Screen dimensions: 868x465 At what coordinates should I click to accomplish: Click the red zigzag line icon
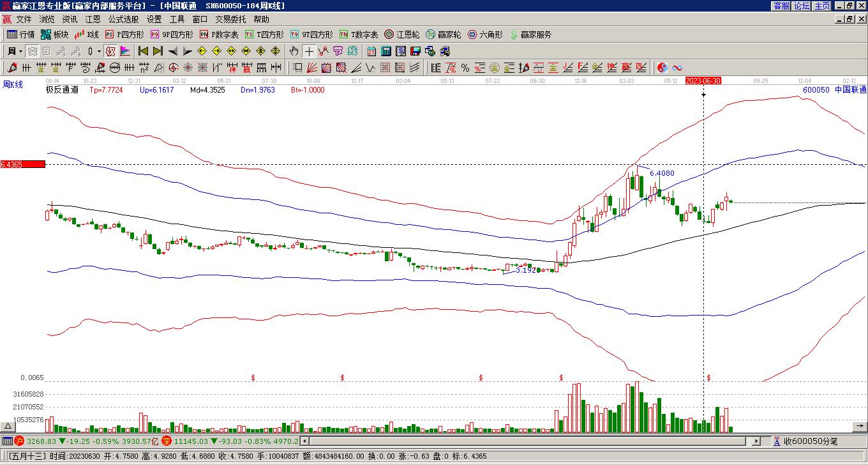pos(324,51)
